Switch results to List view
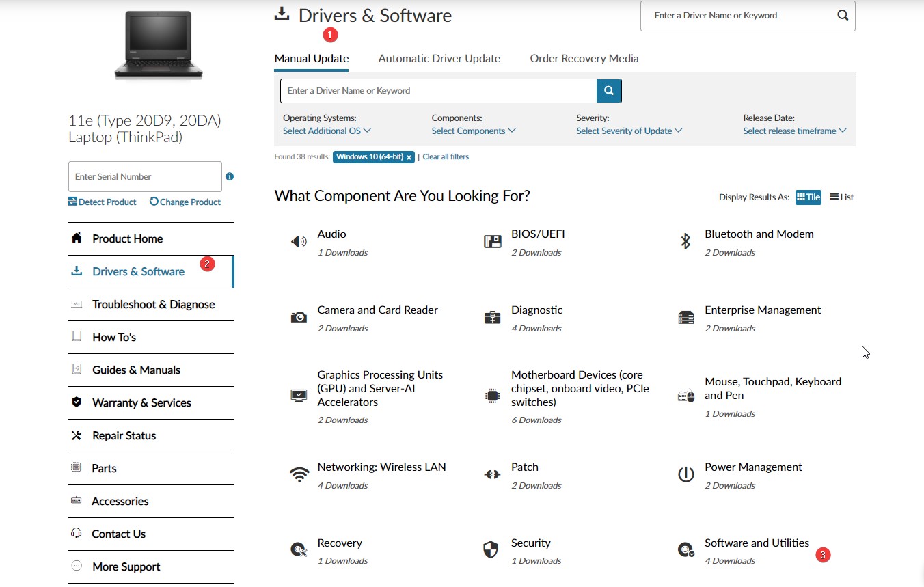Screen dimensions: 924x587 841,197
